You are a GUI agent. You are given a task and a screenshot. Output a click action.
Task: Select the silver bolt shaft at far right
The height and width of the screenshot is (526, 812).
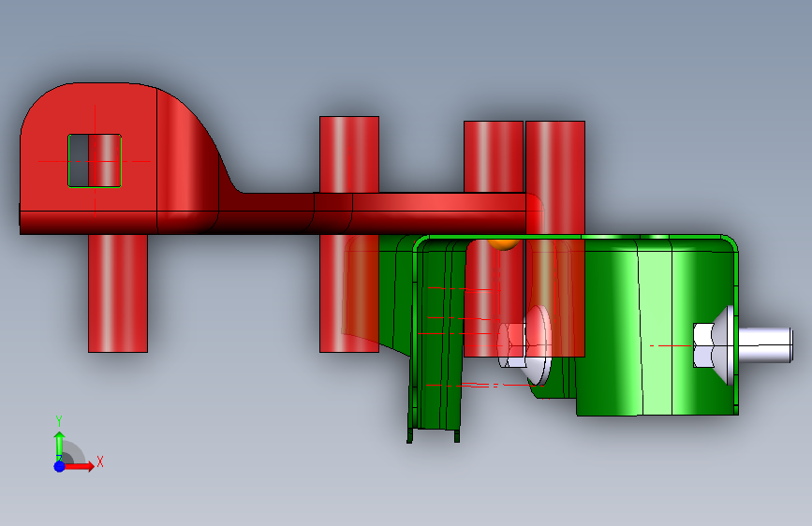pyautogui.click(x=765, y=344)
